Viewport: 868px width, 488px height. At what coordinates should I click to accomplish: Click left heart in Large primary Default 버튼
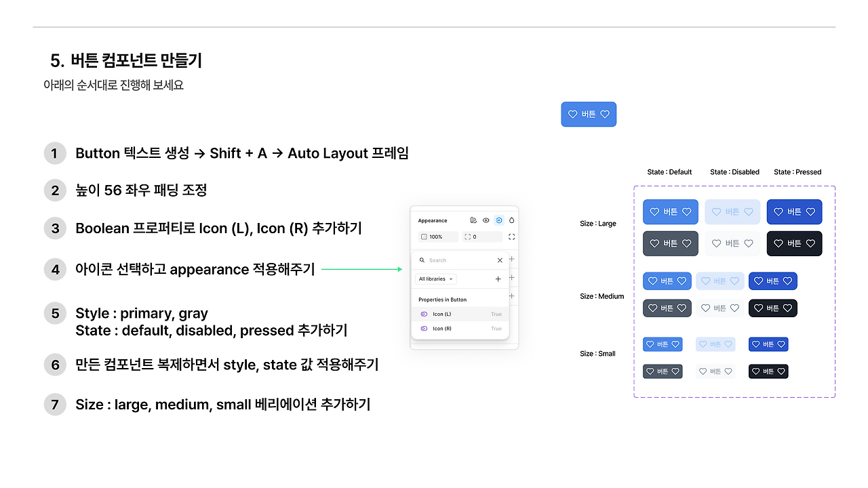[x=654, y=212]
